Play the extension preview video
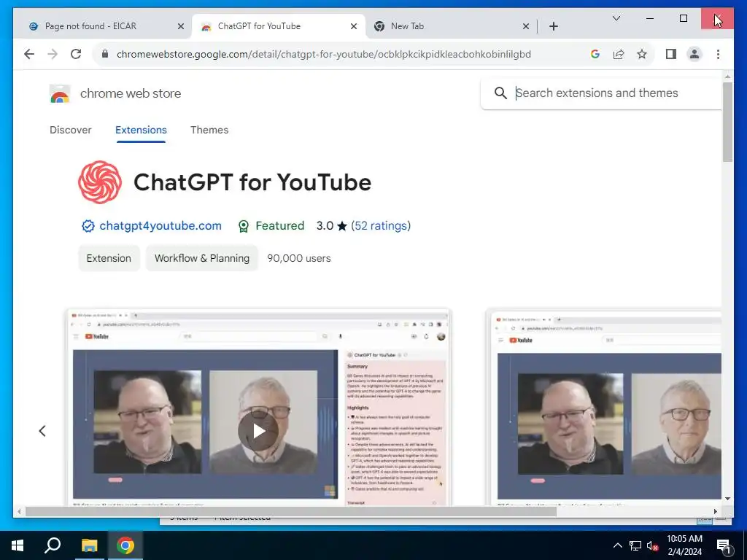Screen dimensions: 747x560 click(x=258, y=431)
